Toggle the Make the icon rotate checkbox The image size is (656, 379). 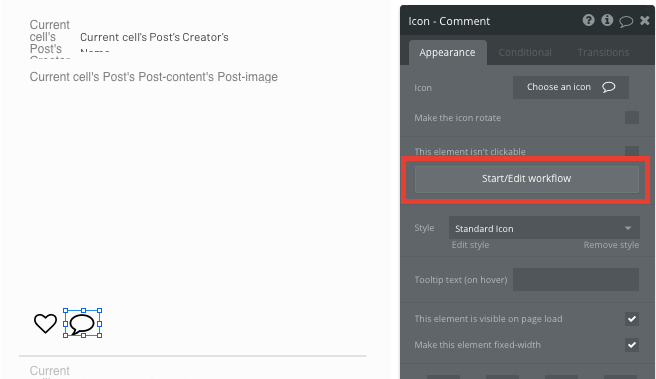[x=632, y=118]
